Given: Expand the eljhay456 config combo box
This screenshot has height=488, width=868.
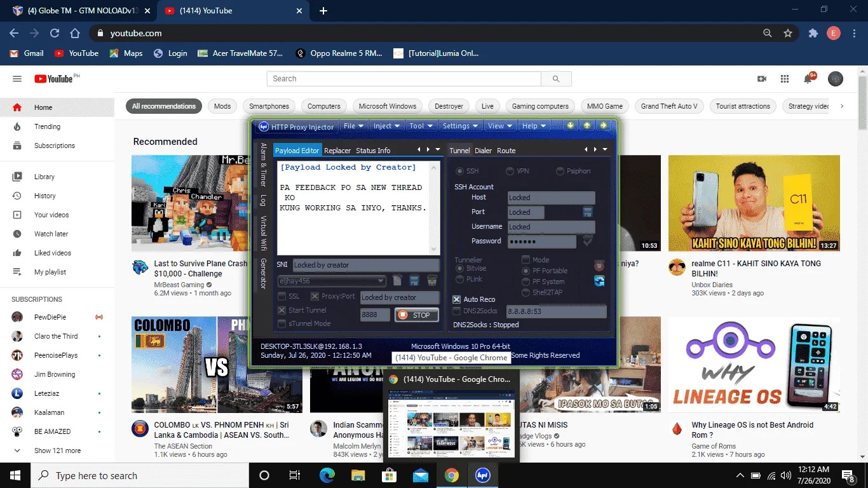Looking at the screenshot, I should [381, 281].
